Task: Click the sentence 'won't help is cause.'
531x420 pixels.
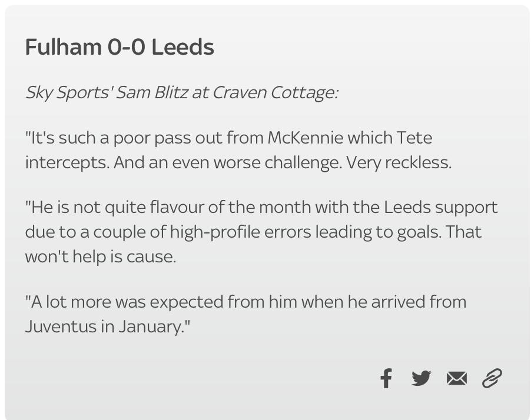Action: pos(101,257)
